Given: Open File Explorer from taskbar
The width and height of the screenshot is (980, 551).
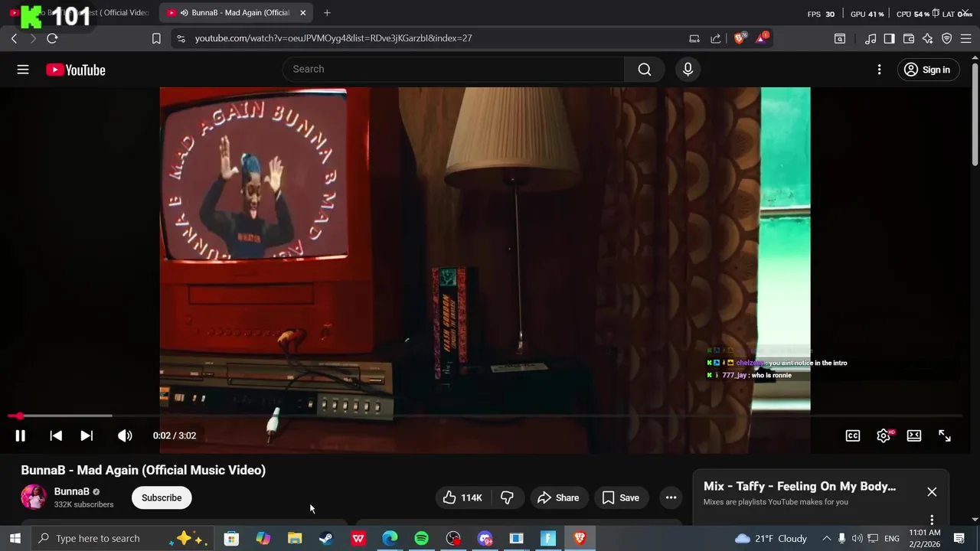Looking at the screenshot, I should click(x=295, y=538).
